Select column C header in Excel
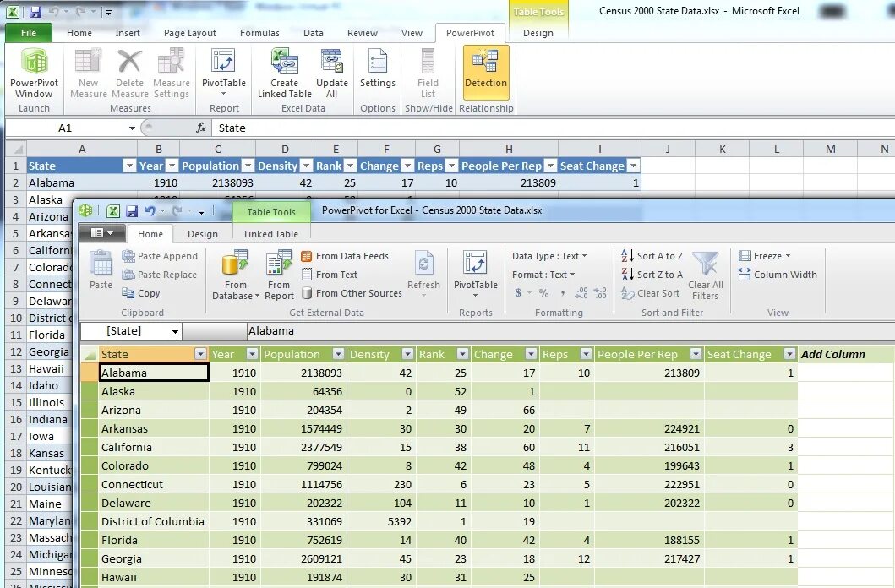Image resolution: width=895 pixels, height=588 pixels. [217, 149]
